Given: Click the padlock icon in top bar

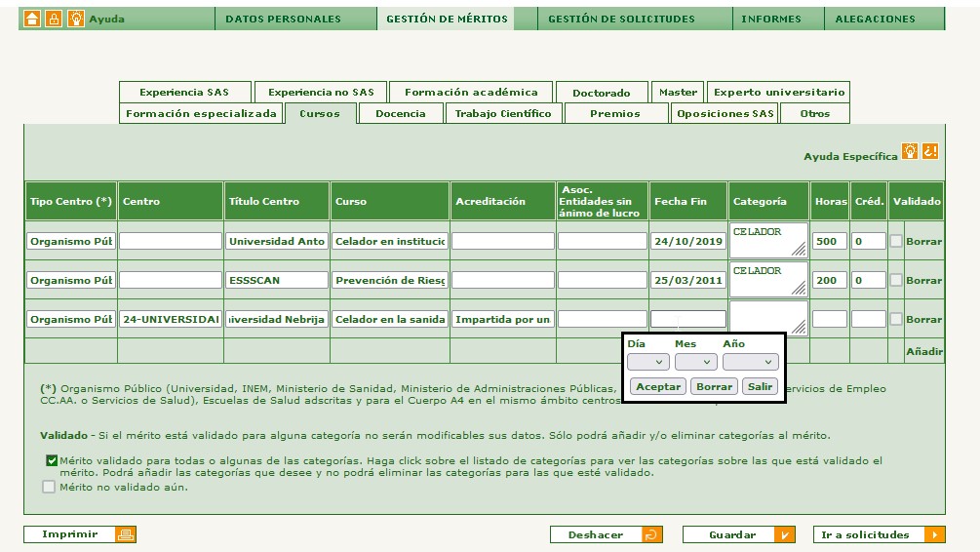Looking at the screenshot, I should (x=54, y=19).
